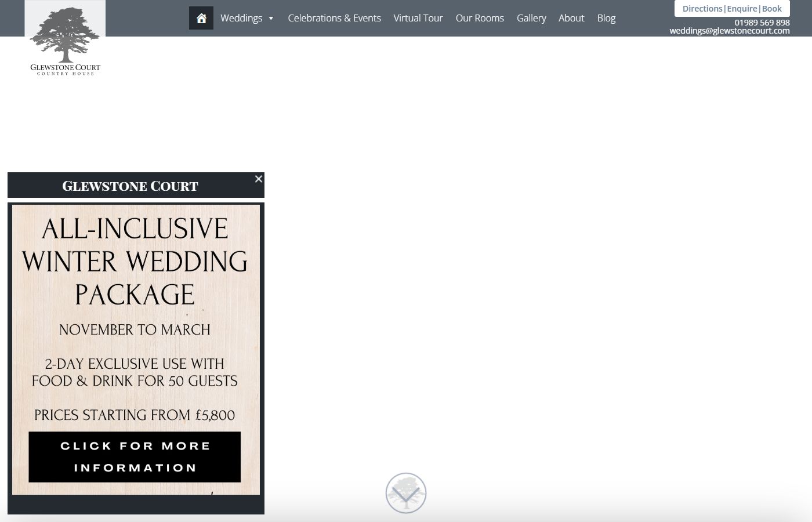Screen dimensions: 812x522
Task: Open the Blog page
Action: (606, 18)
